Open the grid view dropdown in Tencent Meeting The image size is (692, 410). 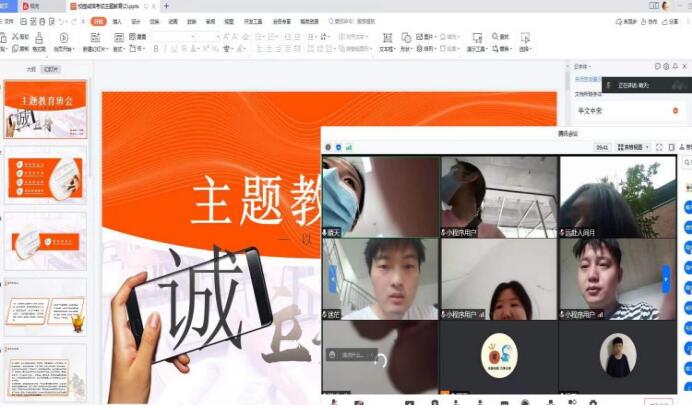coord(633,147)
